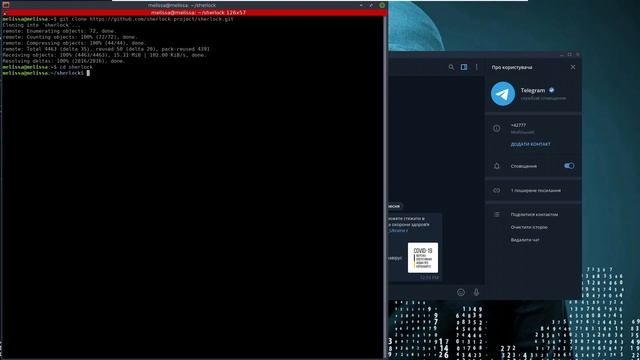This screenshot has width=640, height=360.
Task: Click the verified badge beside Telegram name
Action: 551,90
